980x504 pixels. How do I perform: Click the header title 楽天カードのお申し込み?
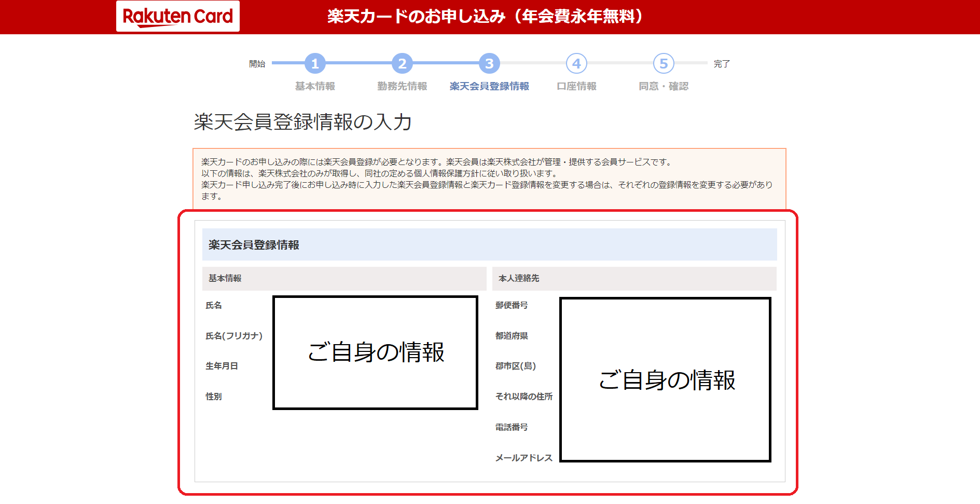pos(485,17)
